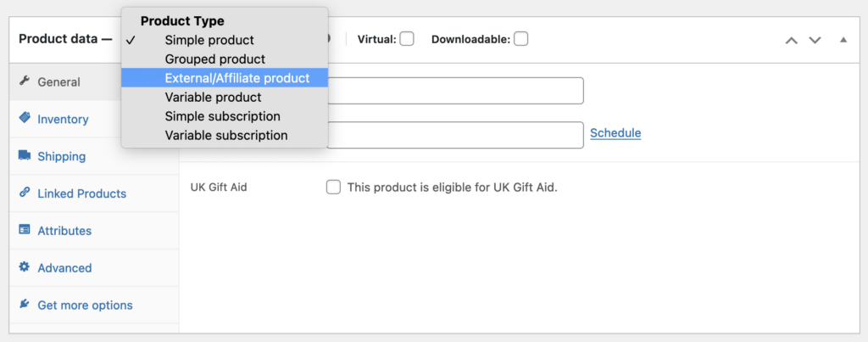Enable the Downloadable checkbox
Viewport: 868px width, 342px height.
pyautogui.click(x=521, y=39)
